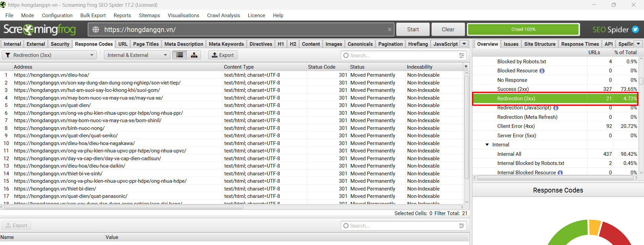Screen dimensions: 644x245
Task: Select the Internal All row
Action: click(x=555, y=154)
